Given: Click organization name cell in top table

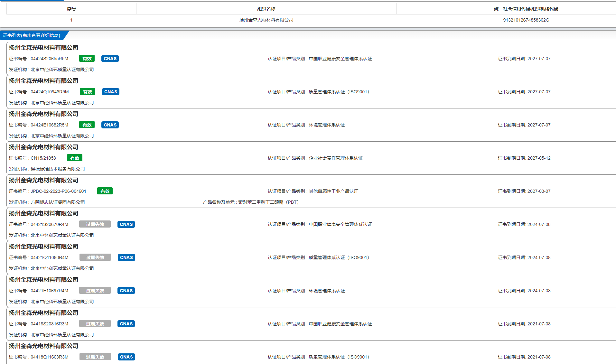Looking at the screenshot, I should 266,20.
